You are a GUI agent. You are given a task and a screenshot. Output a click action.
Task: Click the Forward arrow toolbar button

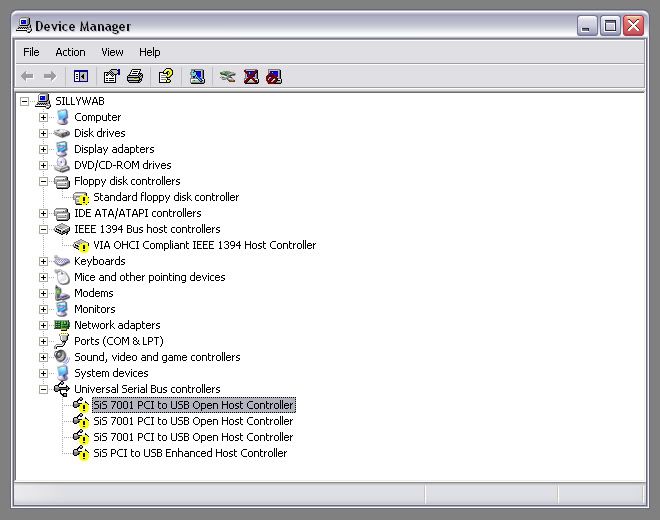[x=50, y=76]
